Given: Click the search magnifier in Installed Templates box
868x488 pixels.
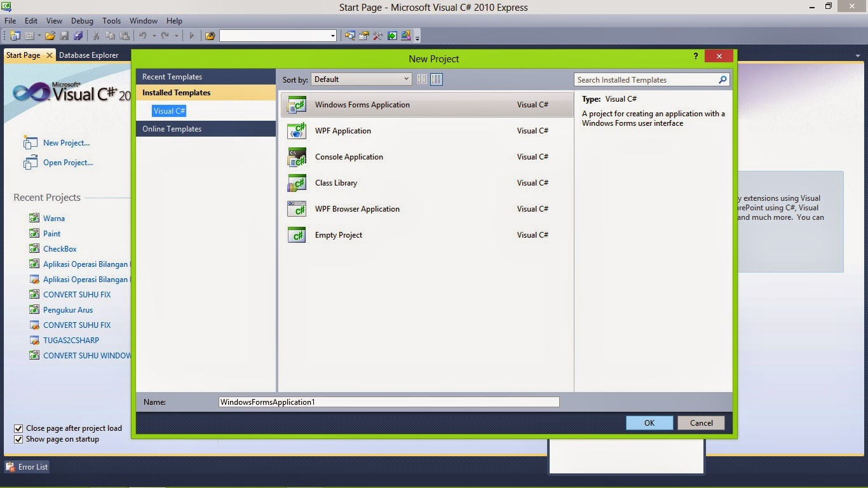Looking at the screenshot, I should tap(722, 79).
